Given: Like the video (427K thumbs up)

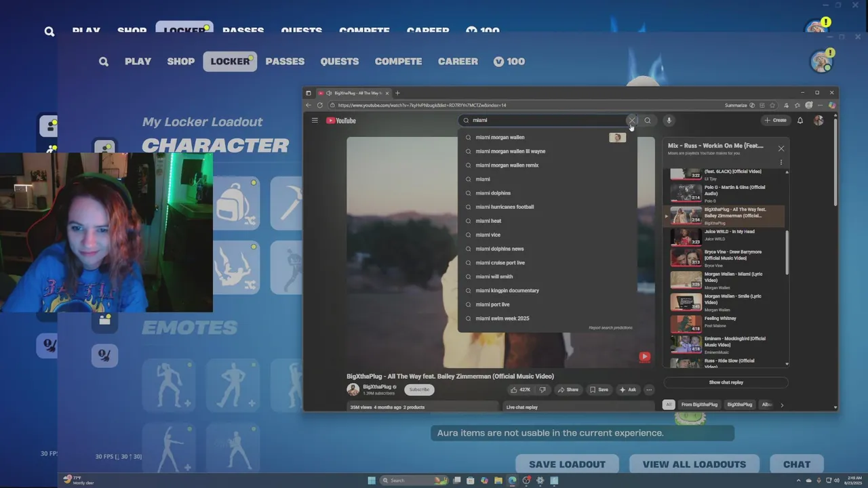Looking at the screenshot, I should [x=521, y=390].
